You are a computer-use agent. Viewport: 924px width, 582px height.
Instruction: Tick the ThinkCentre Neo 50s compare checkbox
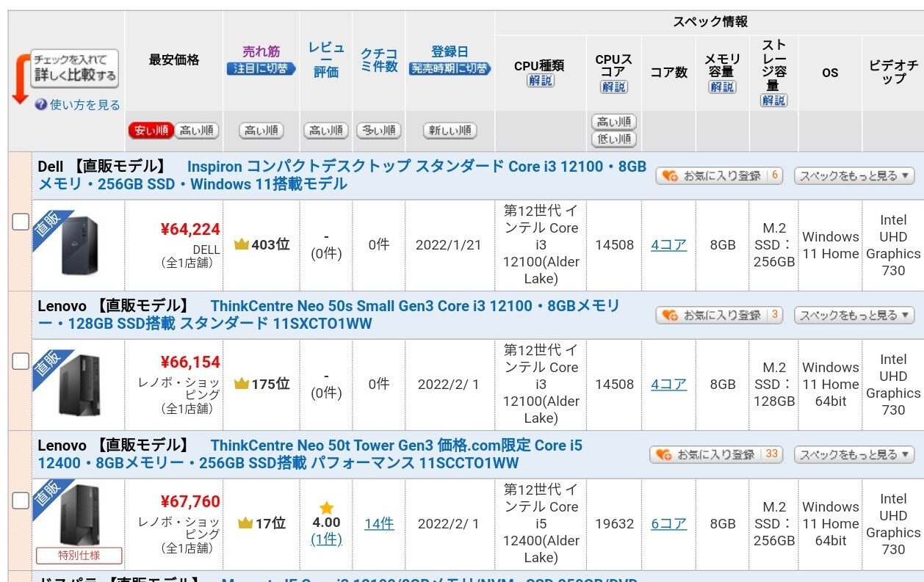tap(21, 361)
